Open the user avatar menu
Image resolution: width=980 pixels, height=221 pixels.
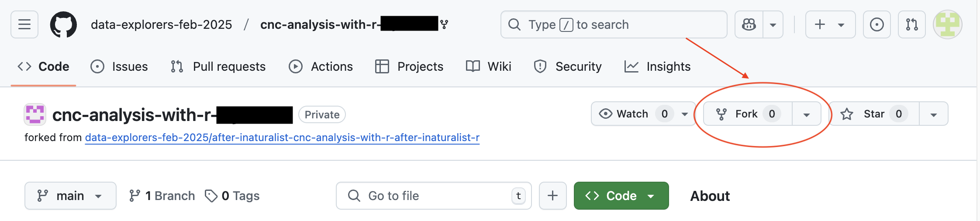(948, 24)
